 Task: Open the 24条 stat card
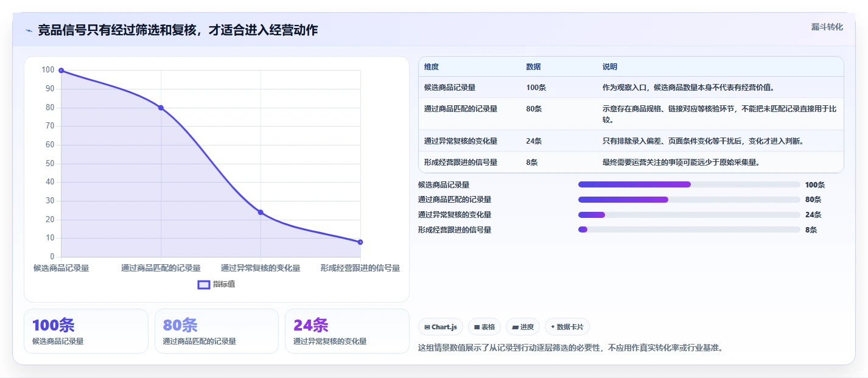click(347, 331)
